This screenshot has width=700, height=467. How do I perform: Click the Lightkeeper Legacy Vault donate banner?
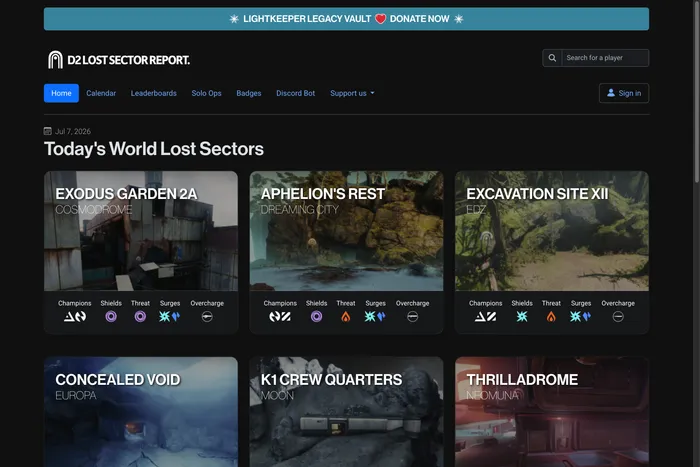pos(346,19)
